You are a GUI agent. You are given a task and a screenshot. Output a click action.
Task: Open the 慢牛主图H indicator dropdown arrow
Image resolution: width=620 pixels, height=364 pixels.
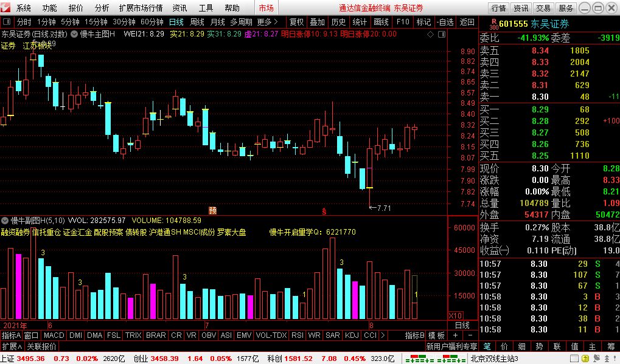click(x=74, y=34)
